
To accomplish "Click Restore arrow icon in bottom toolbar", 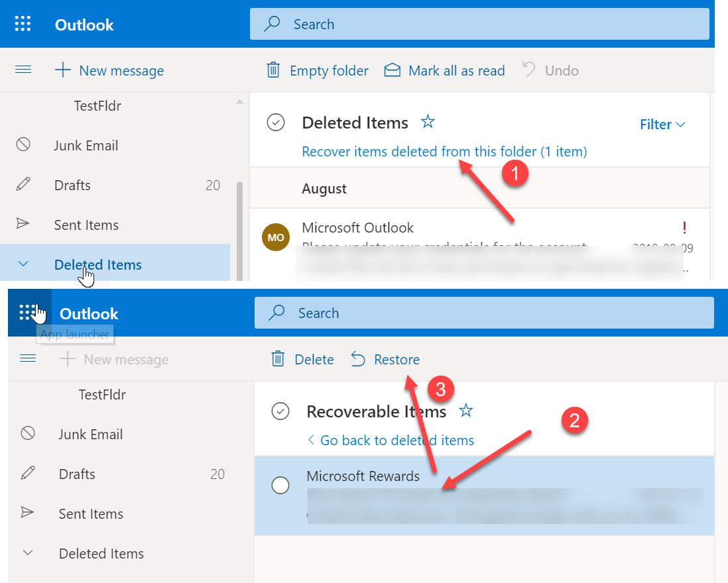I will [358, 359].
